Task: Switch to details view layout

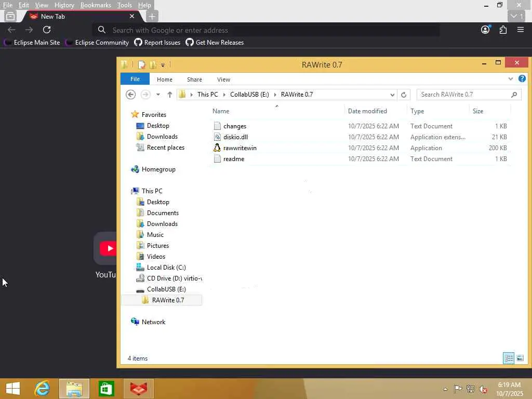Action: coord(508,358)
